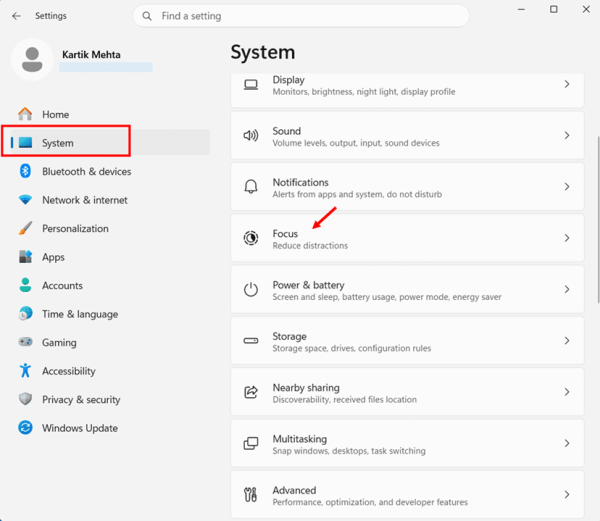
Task: Click 'Reduce distractions' description text
Action: tap(310, 246)
